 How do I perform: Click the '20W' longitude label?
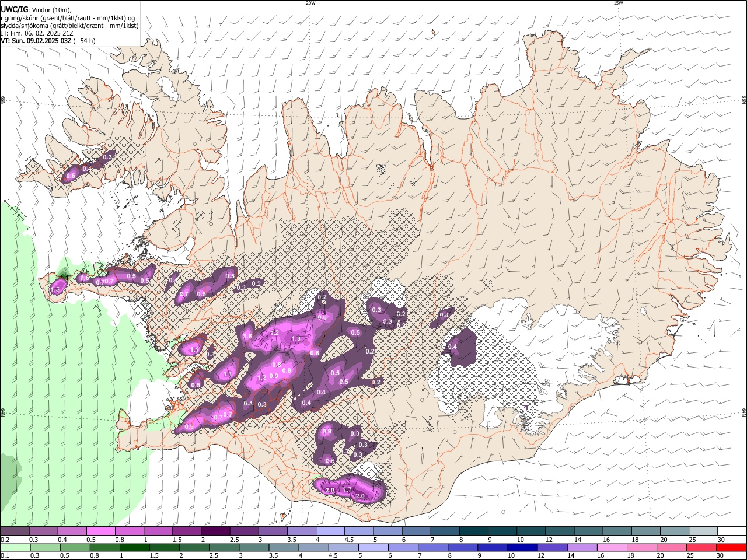[x=310, y=3]
